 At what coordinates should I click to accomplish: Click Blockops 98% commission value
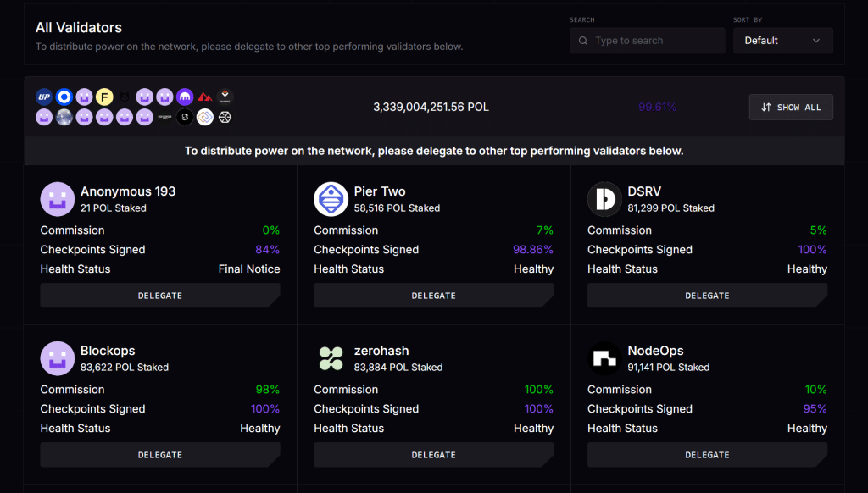click(267, 390)
